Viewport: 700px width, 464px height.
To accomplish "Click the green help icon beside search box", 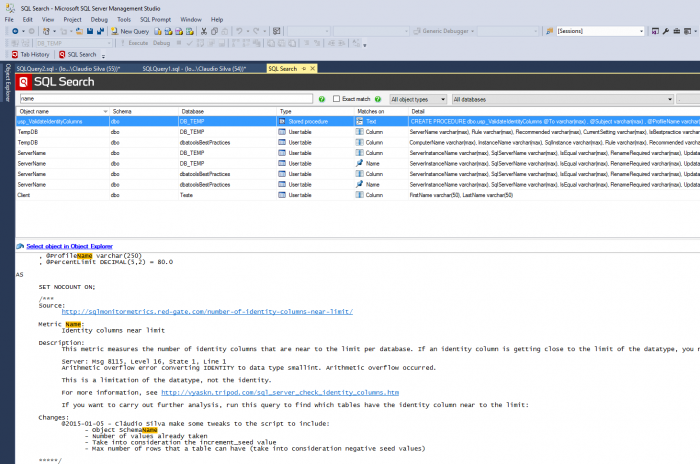I will (x=322, y=99).
